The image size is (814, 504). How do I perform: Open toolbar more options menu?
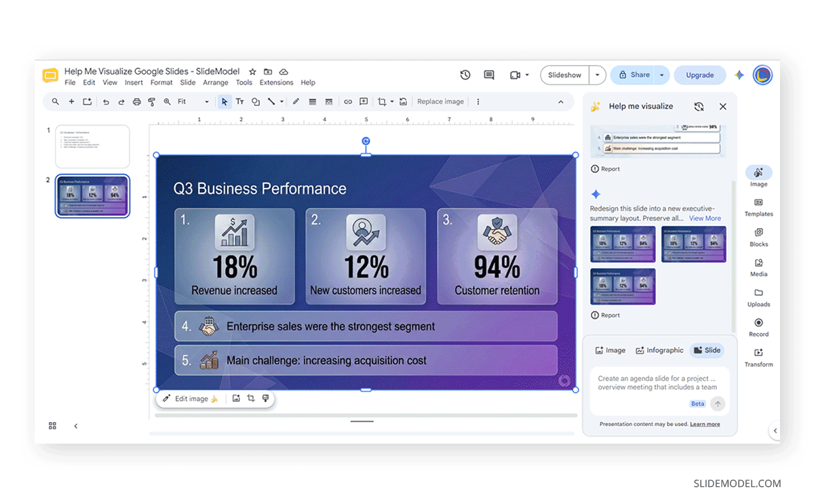click(x=478, y=102)
